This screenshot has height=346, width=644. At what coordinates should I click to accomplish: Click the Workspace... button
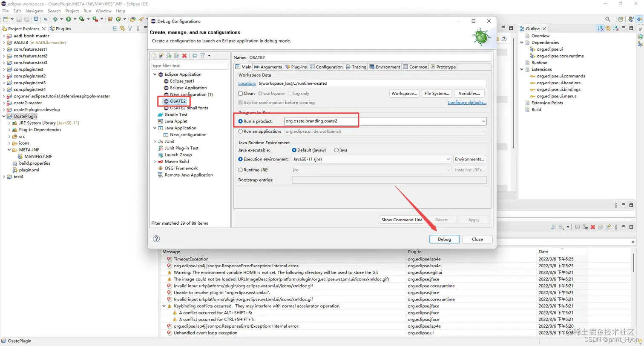pyautogui.click(x=404, y=94)
